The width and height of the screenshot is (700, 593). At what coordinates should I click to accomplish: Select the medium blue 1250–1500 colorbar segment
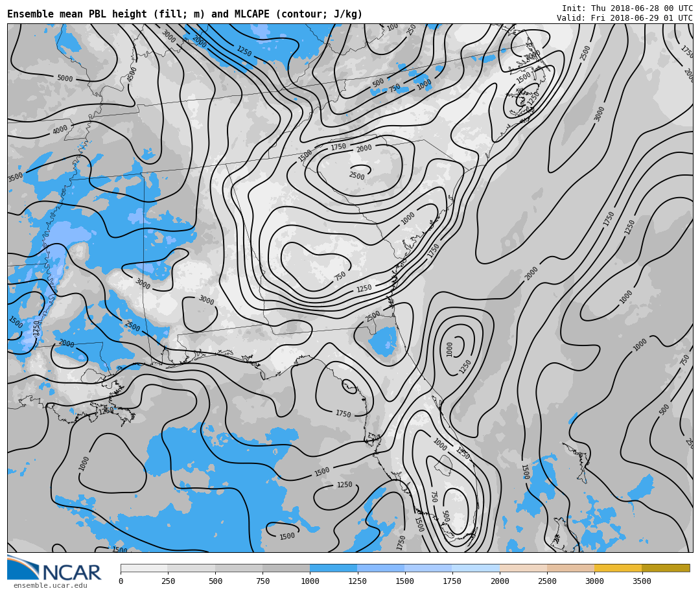tap(380, 568)
